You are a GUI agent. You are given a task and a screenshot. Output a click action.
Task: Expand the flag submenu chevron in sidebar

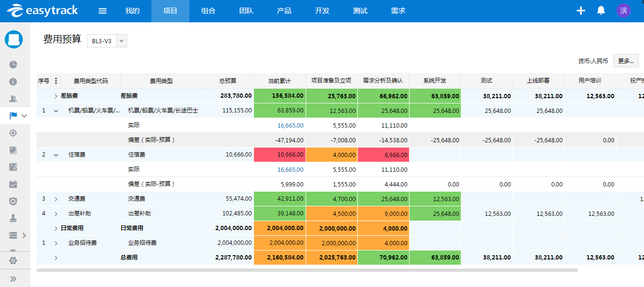point(25,116)
